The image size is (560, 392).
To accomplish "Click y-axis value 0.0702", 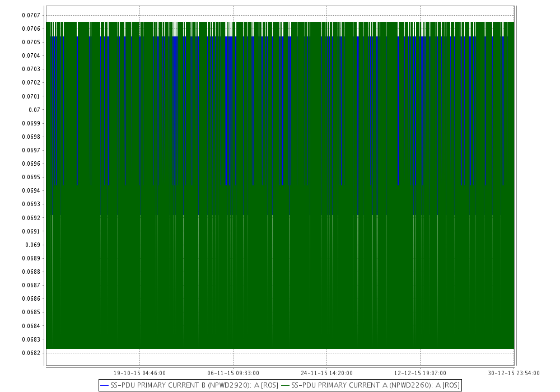I will (x=31, y=82).
